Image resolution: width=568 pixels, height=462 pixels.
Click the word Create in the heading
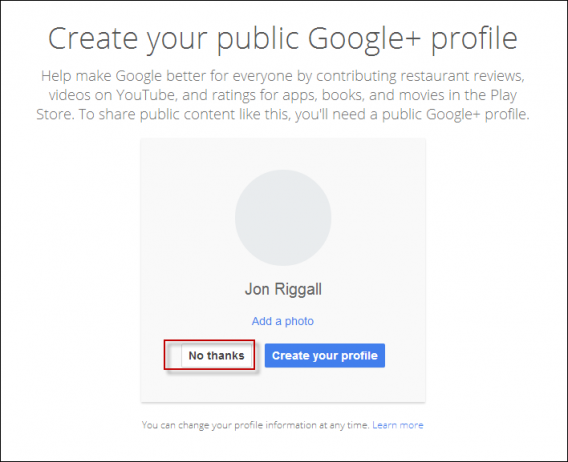coord(93,38)
